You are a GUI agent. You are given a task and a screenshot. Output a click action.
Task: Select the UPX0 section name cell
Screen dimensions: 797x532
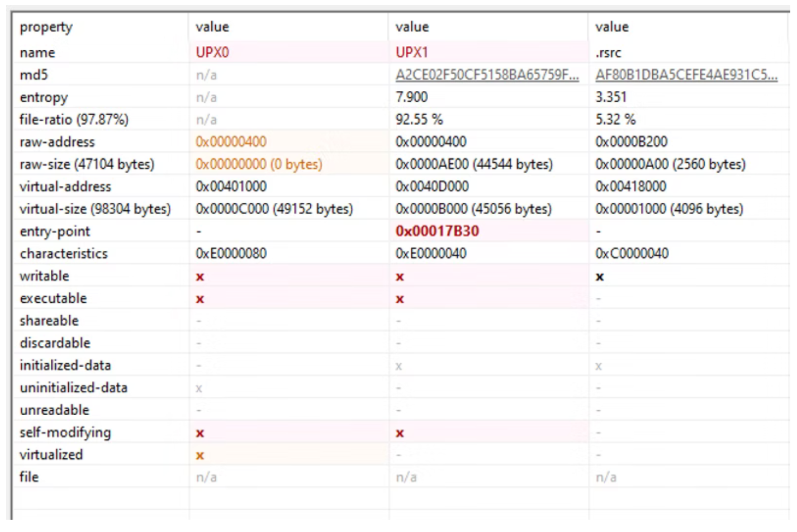(212, 53)
